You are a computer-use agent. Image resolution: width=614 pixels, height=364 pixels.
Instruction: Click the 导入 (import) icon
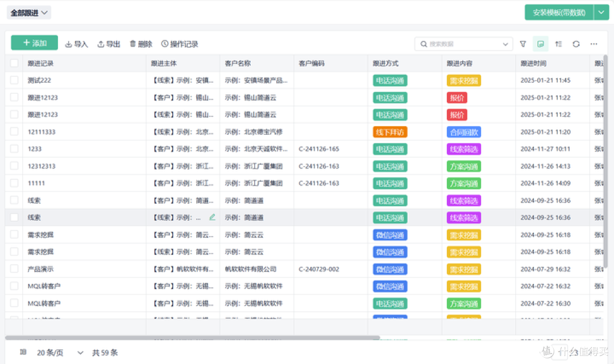coord(76,43)
